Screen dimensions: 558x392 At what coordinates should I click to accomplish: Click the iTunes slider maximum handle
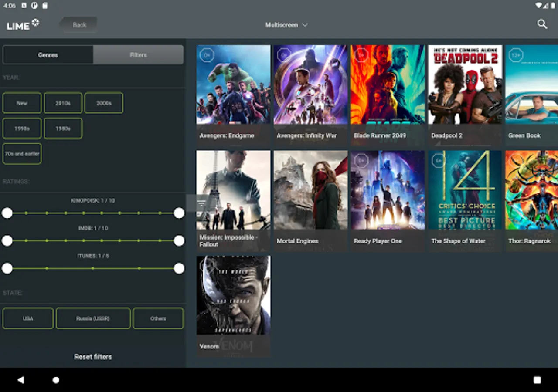pos(179,268)
